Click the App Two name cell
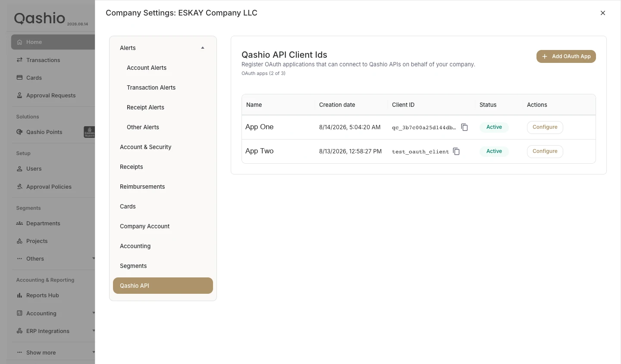Image resolution: width=621 pixels, height=364 pixels. [x=260, y=151]
